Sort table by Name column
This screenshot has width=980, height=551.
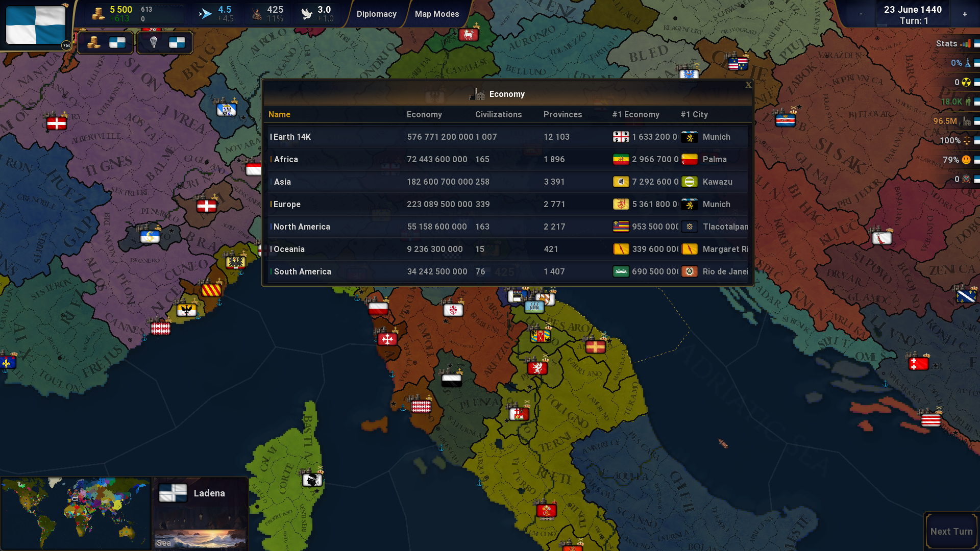point(279,114)
